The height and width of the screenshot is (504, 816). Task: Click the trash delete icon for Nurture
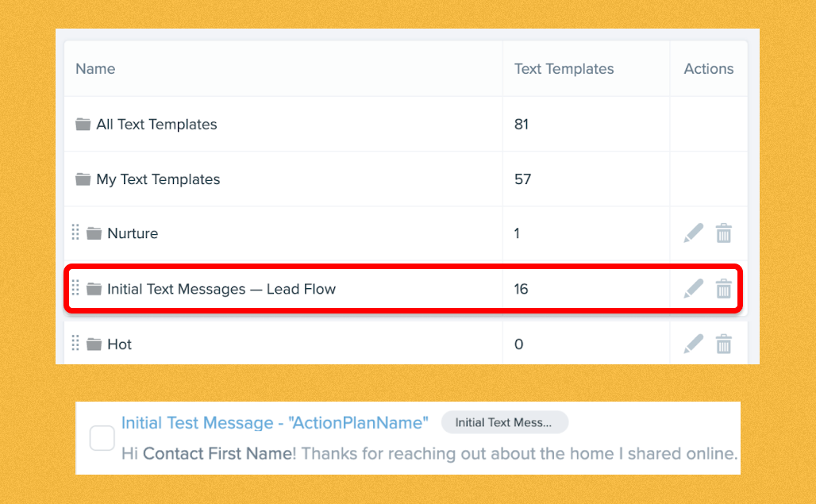click(x=723, y=233)
